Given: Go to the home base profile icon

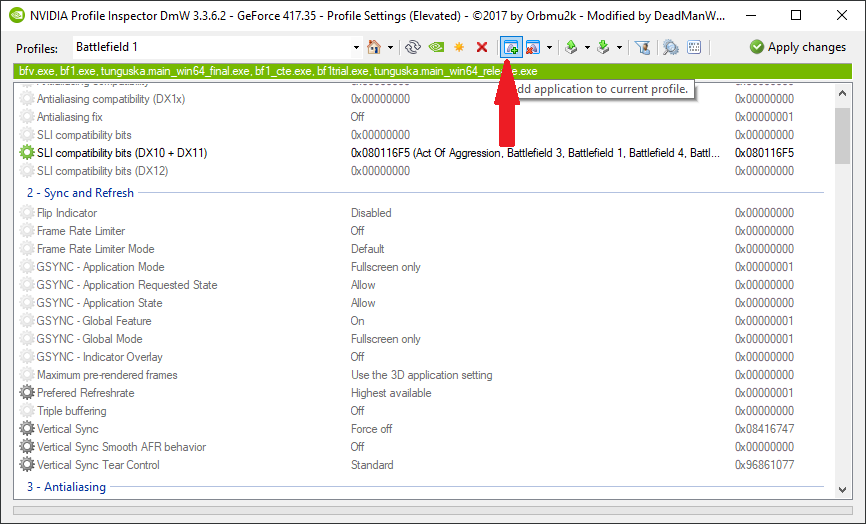Looking at the screenshot, I should tap(374, 47).
